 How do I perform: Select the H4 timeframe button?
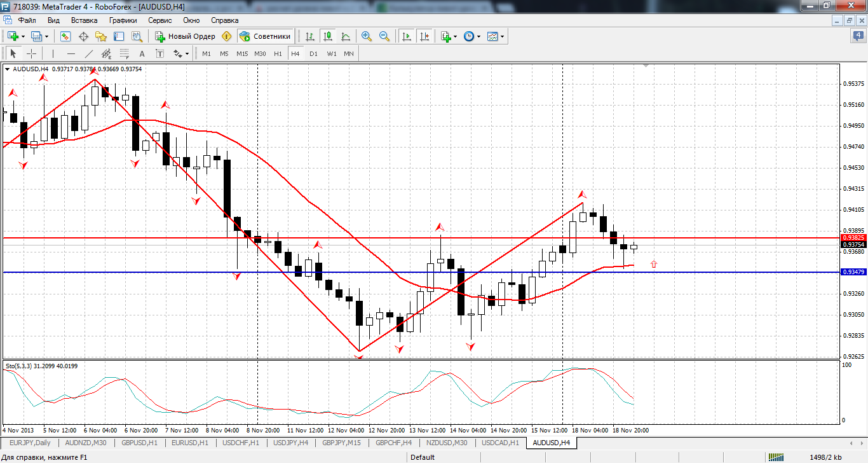pos(295,53)
